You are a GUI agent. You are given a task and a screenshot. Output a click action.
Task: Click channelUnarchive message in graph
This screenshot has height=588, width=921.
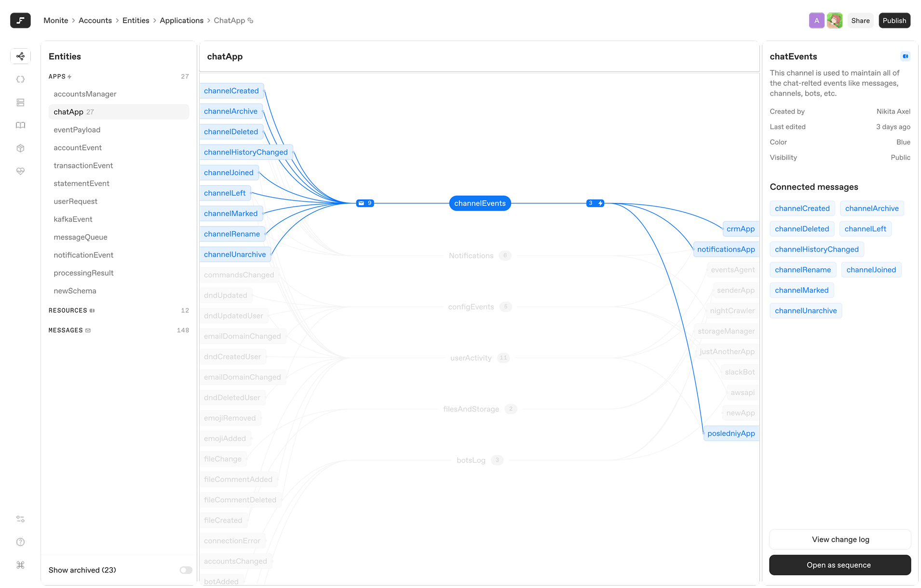pos(235,254)
